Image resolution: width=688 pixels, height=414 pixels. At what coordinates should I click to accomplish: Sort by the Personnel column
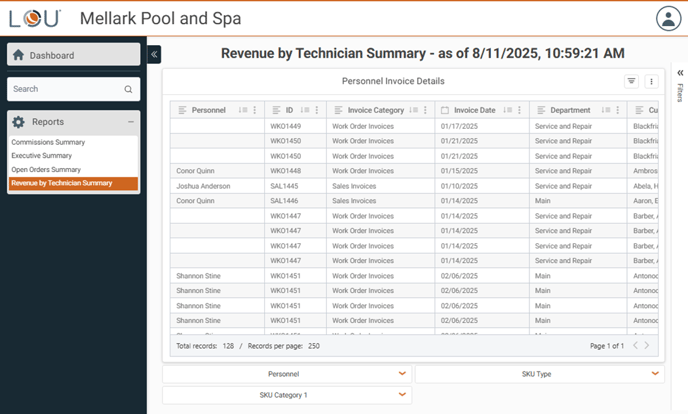click(x=243, y=110)
